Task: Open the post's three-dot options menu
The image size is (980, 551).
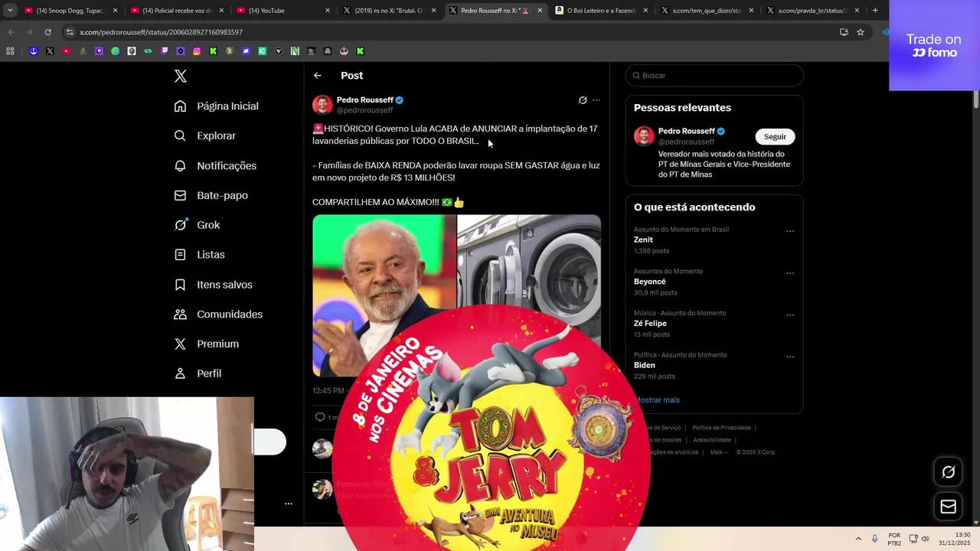Action: click(x=596, y=100)
